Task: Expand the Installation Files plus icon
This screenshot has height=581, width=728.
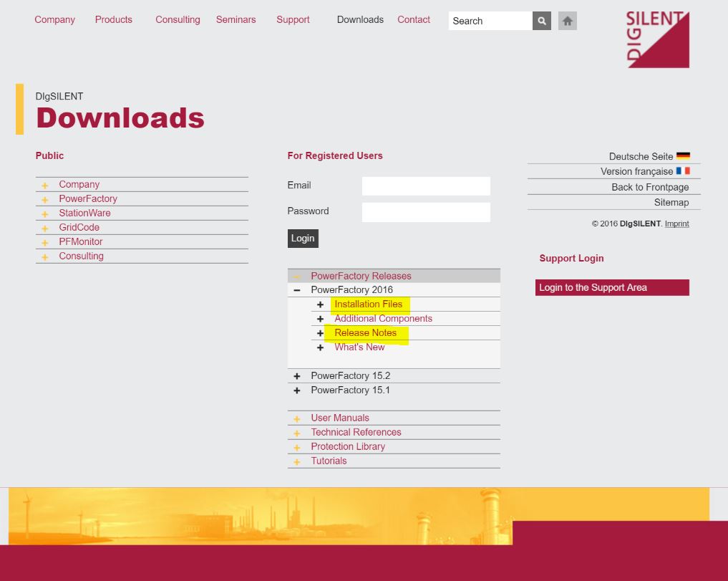Action: point(320,304)
